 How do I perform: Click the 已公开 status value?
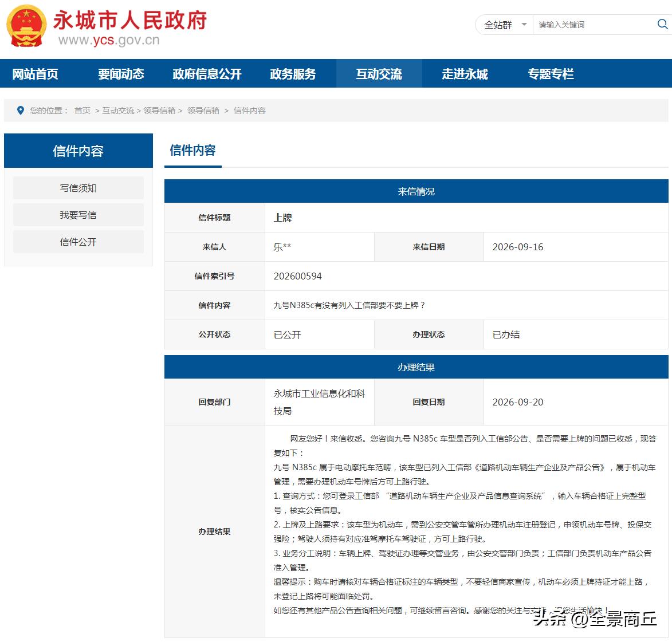pos(287,334)
